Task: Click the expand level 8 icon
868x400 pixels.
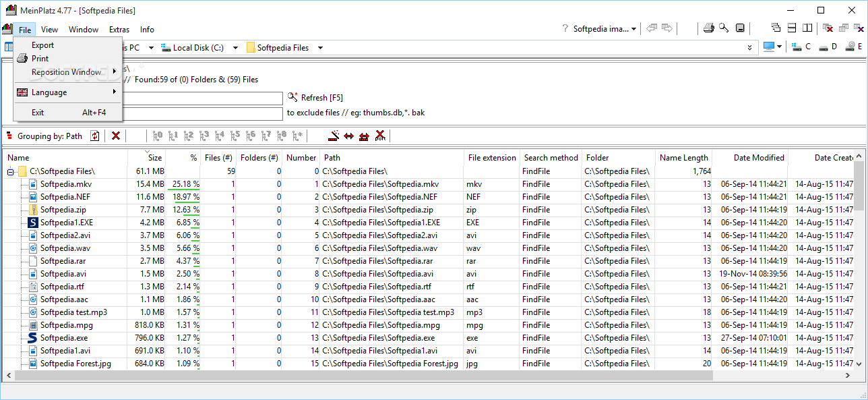Action: [282, 136]
